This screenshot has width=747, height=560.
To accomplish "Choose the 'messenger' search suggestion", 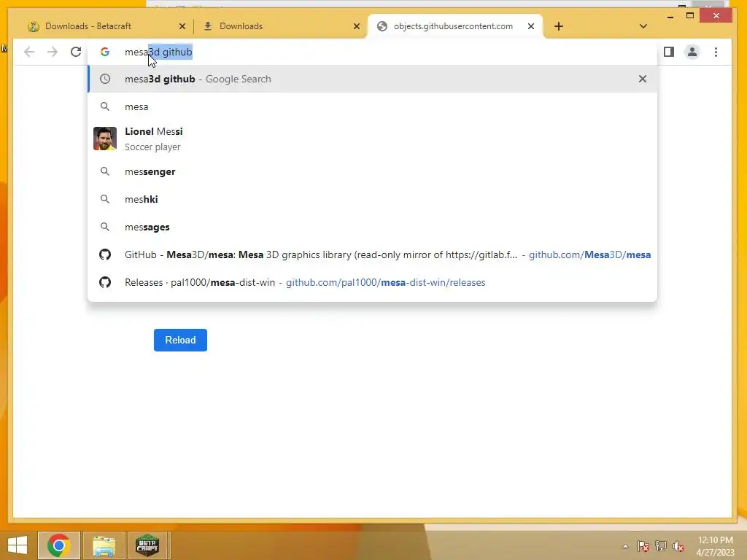I will click(373, 171).
